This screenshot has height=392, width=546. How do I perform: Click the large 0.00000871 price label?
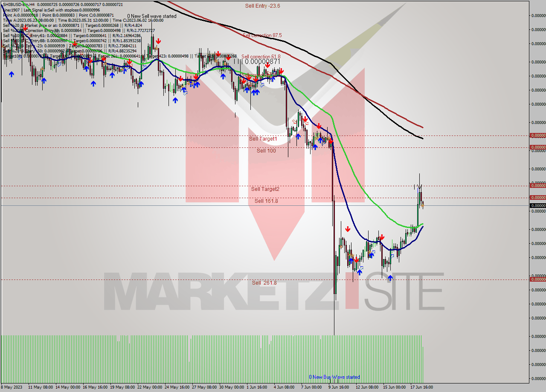point(262,62)
